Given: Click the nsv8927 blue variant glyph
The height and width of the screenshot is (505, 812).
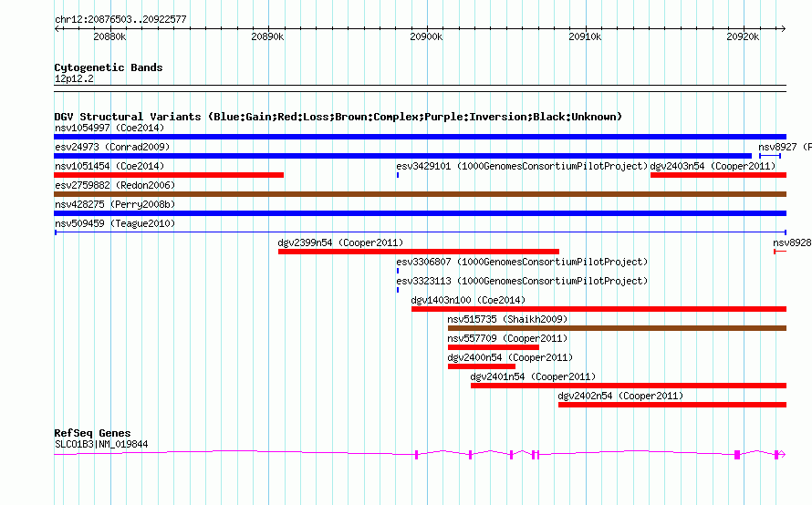Looking at the screenshot, I should (x=770, y=156).
